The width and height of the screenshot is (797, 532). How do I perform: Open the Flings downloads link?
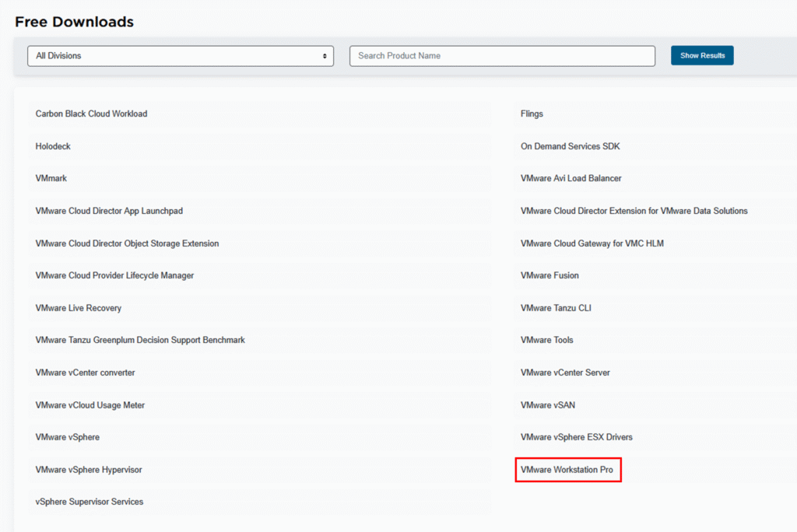click(x=532, y=114)
